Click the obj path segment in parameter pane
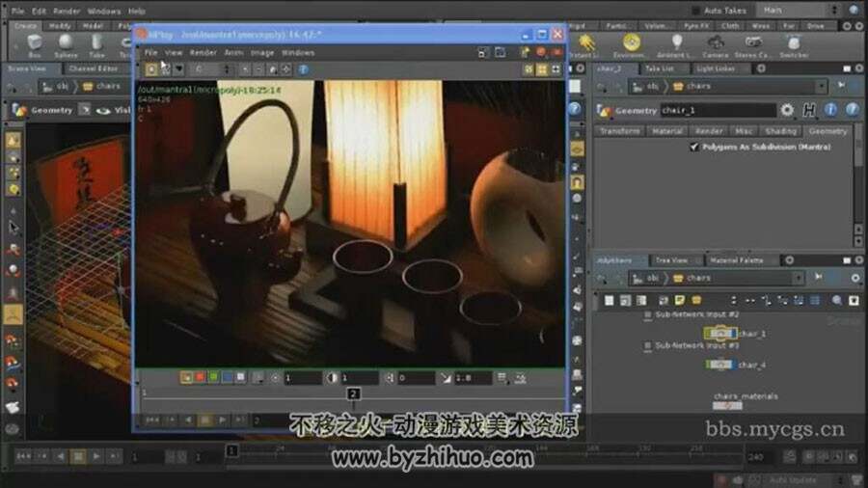 (x=646, y=86)
